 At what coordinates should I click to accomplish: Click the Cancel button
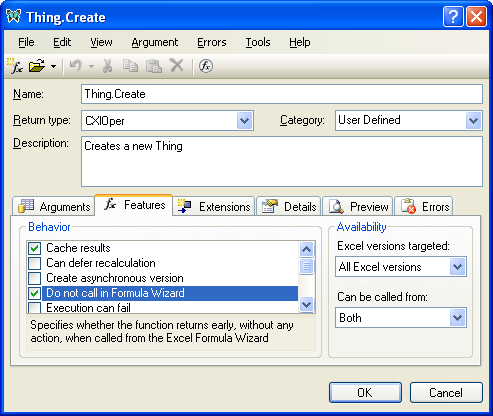[x=446, y=393]
